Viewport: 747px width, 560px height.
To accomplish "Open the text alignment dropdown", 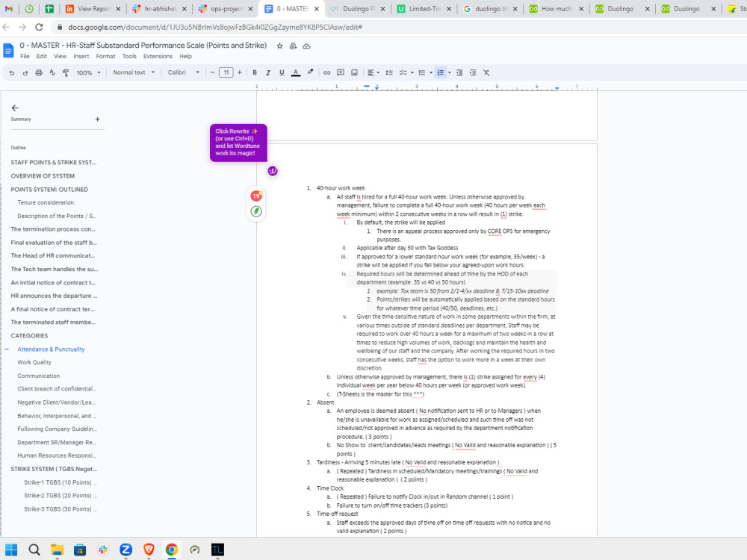I will click(373, 73).
